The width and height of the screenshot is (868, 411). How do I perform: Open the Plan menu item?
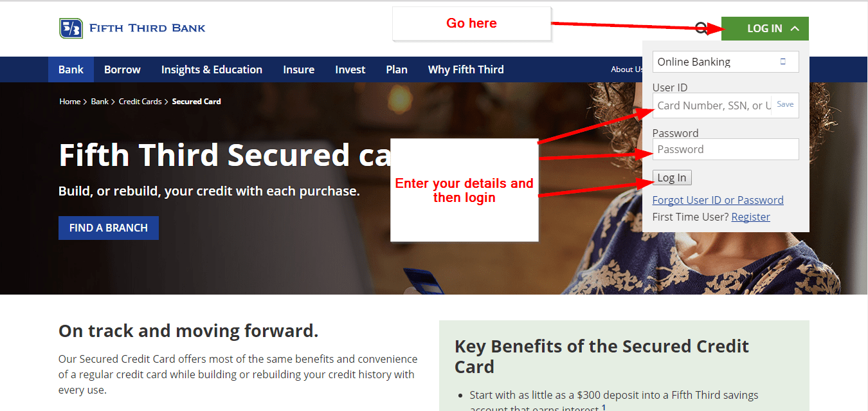[397, 69]
